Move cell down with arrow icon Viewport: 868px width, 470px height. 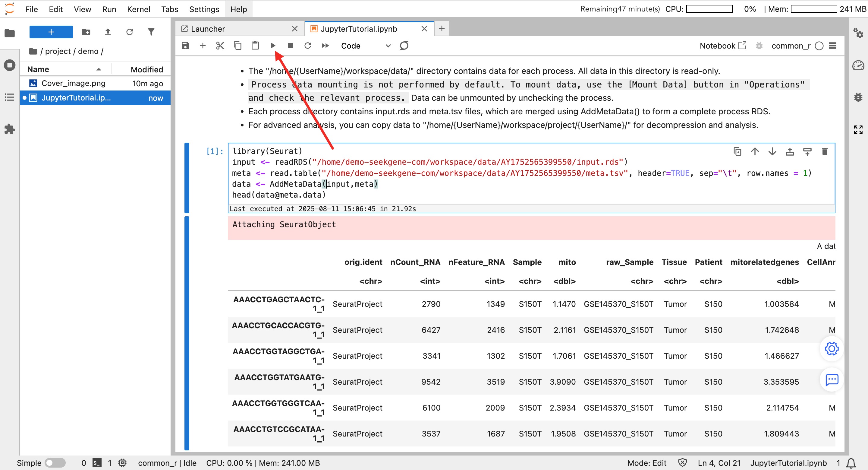click(x=772, y=151)
